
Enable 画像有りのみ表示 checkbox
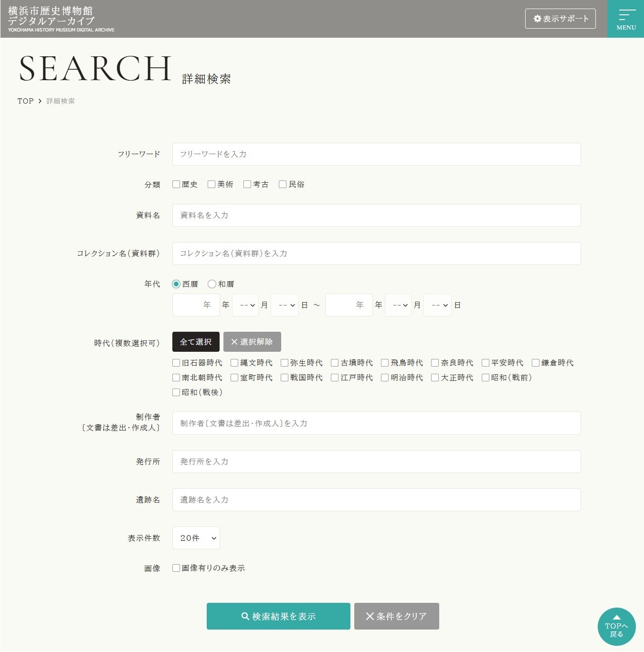176,568
